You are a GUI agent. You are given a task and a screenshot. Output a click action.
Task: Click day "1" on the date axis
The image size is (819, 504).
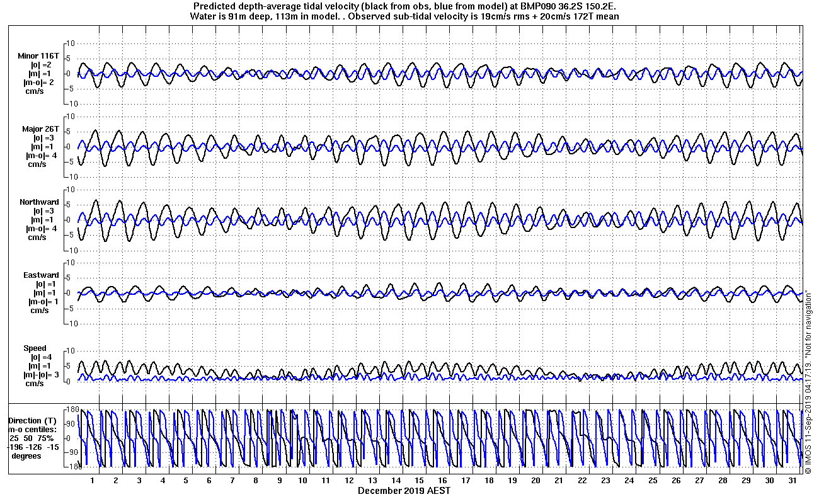point(93,480)
